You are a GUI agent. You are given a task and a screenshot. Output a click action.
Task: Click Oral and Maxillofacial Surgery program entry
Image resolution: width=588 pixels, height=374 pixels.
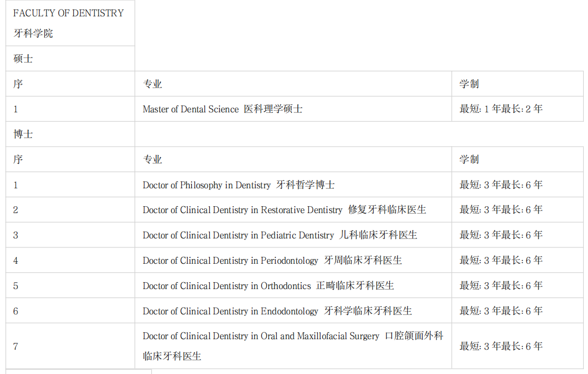coord(292,346)
